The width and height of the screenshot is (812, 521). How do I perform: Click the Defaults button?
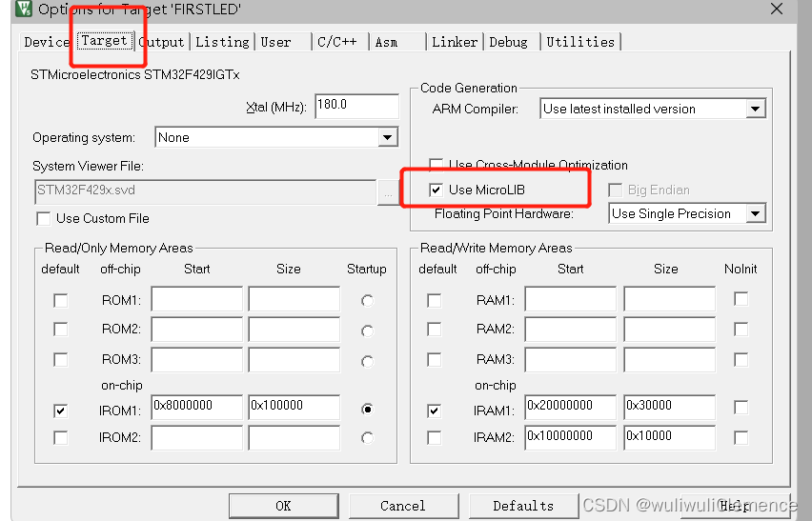point(523,506)
